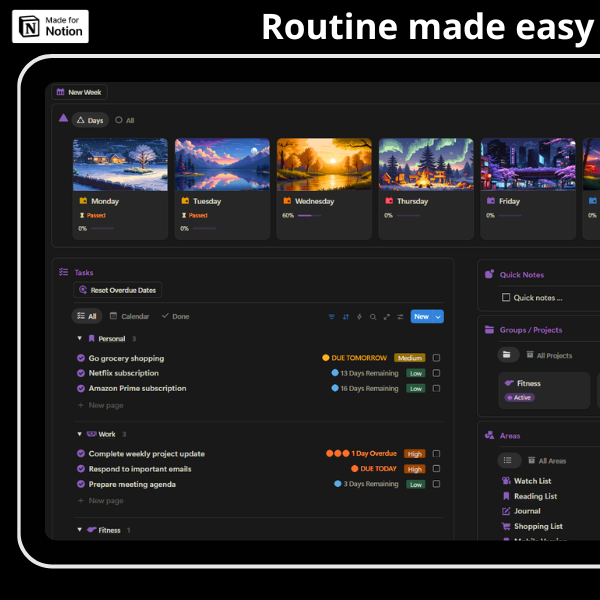This screenshot has width=600, height=600.
Task: Collapse the Personal task group
Action: (80, 338)
